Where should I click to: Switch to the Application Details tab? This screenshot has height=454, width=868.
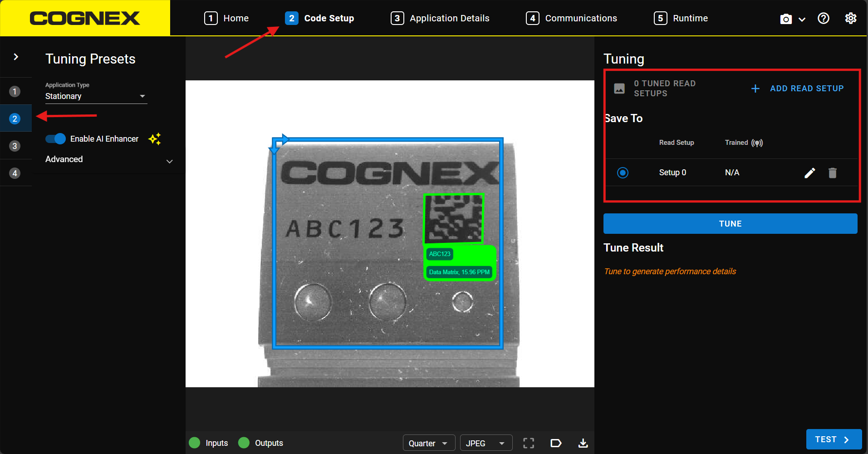[440, 18]
